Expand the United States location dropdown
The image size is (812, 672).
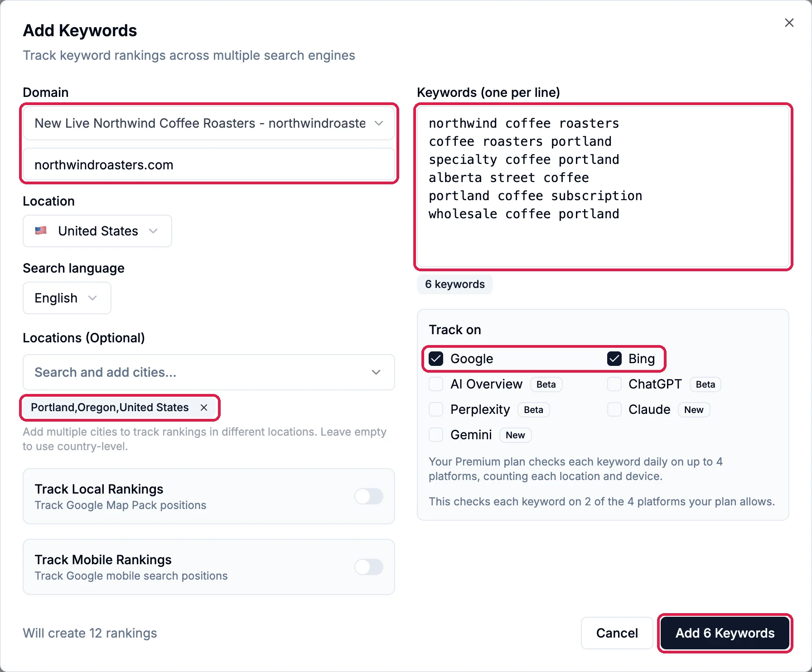click(x=97, y=231)
